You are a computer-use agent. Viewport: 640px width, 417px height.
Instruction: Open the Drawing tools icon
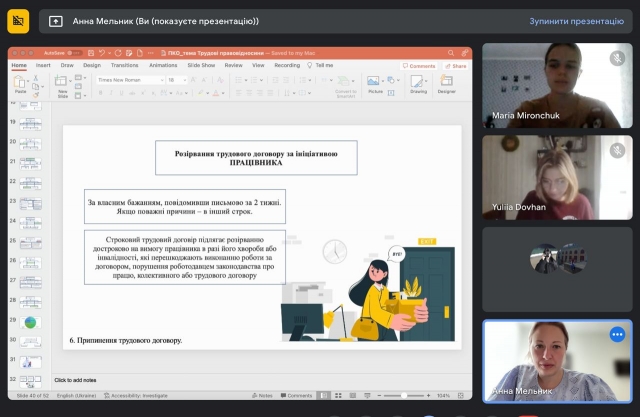(x=418, y=84)
